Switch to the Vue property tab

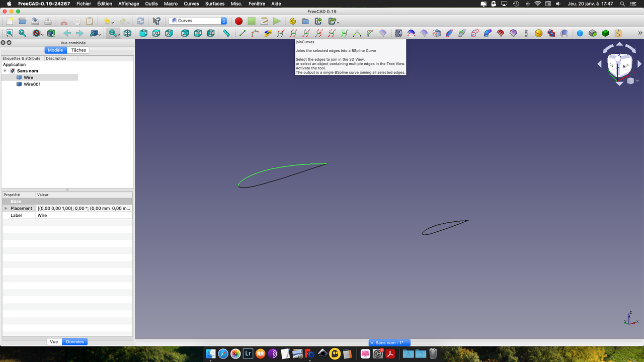coord(54,342)
